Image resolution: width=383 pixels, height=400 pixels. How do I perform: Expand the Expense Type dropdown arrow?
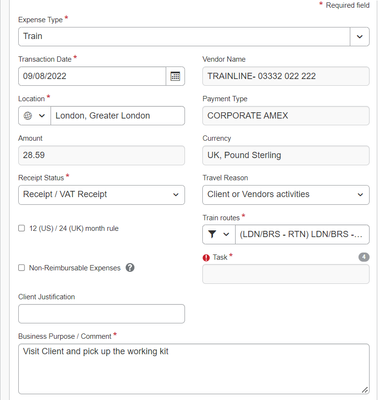(x=359, y=37)
